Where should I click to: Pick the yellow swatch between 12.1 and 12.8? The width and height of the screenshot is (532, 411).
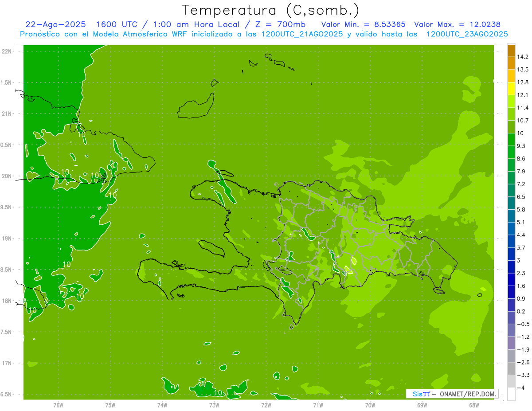(x=511, y=89)
